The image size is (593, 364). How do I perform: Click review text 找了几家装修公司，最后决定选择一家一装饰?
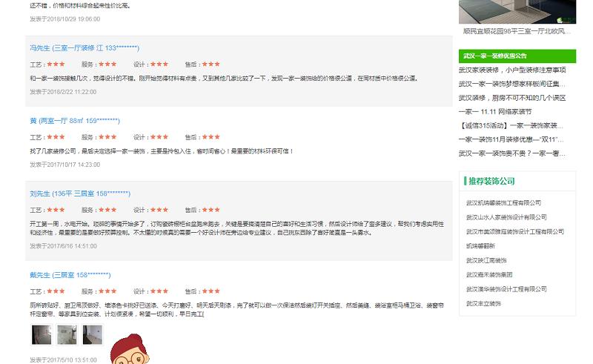pos(162,151)
